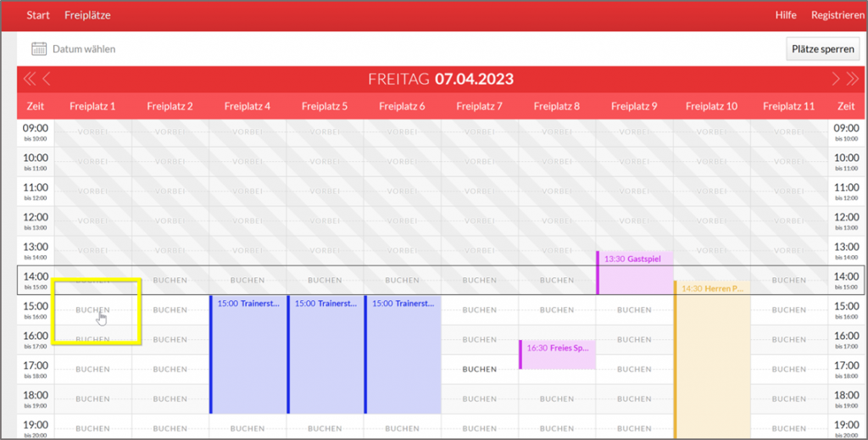Go to next day with single right arrow
This screenshot has height=440, width=868.
coord(836,80)
